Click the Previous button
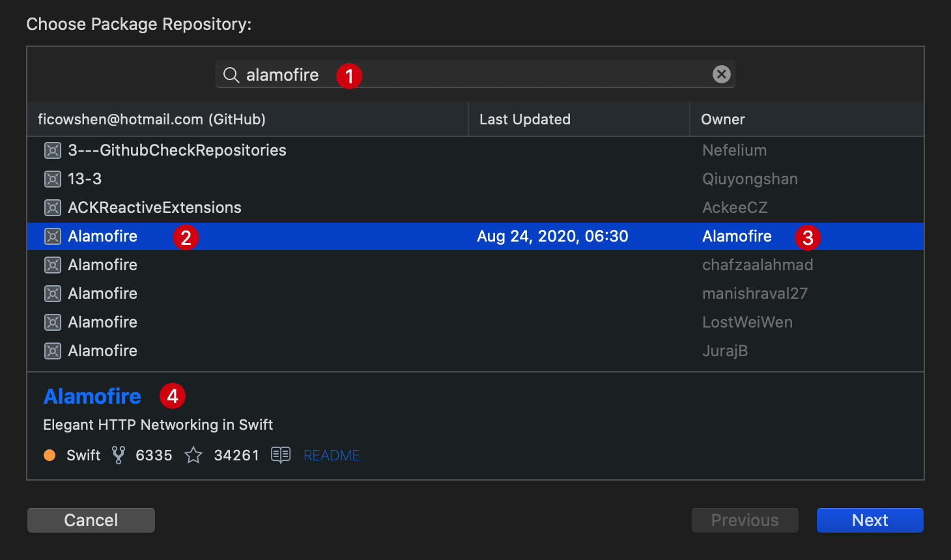 tap(745, 520)
